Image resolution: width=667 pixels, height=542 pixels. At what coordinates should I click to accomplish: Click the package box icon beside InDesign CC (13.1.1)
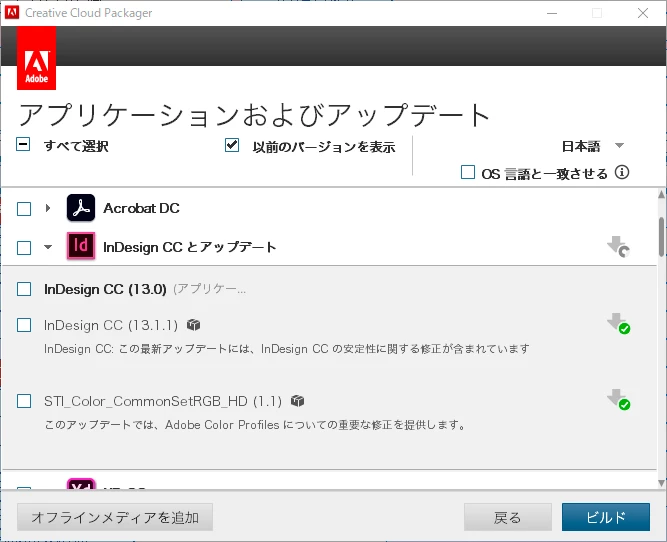194,325
